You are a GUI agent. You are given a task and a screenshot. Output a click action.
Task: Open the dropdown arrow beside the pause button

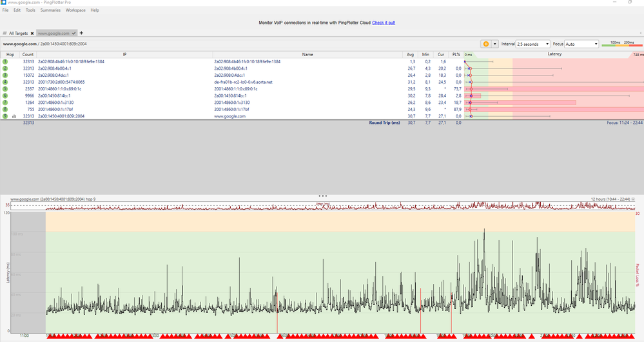point(495,44)
